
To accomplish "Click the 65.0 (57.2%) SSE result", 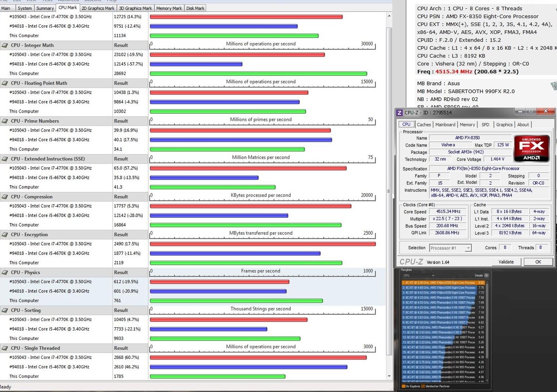I will click(x=126, y=169).
